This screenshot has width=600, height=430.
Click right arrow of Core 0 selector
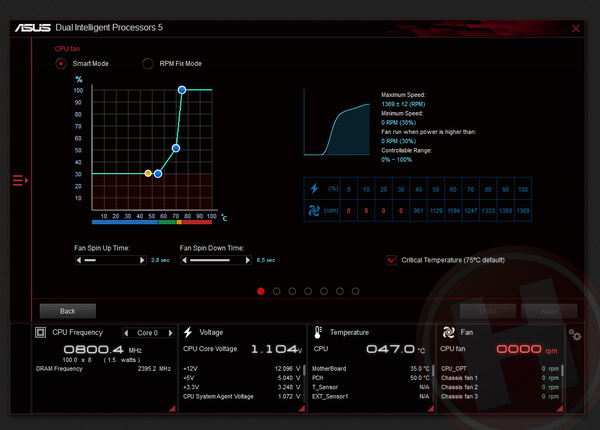(169, 332)
